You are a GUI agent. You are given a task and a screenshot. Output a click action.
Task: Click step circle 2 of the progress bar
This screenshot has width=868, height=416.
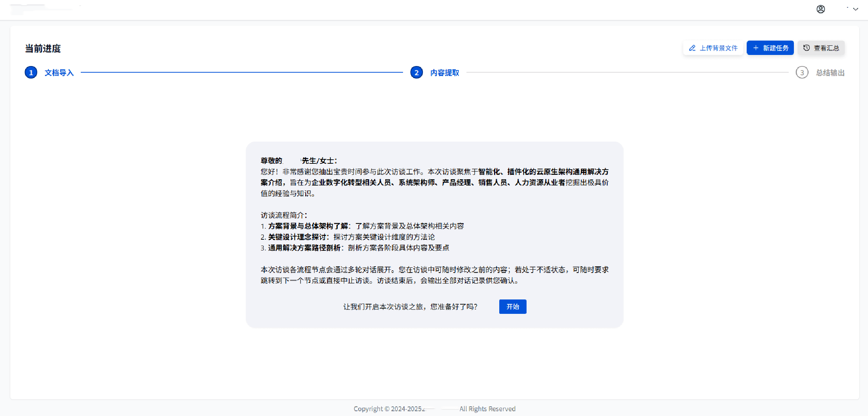click(x=416, y=72)
